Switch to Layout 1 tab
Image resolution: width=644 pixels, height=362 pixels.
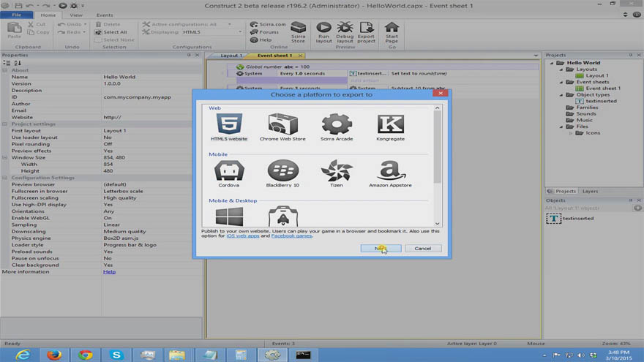(x=230, y=56)
